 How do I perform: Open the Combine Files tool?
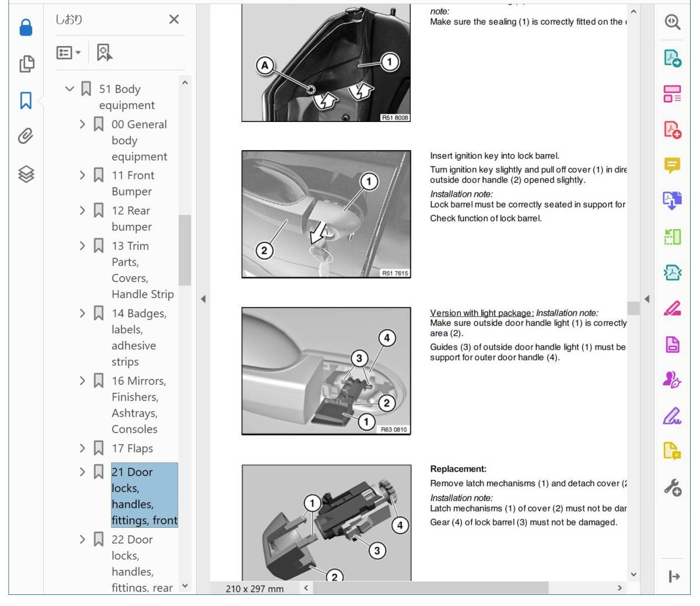click(673, 201)
